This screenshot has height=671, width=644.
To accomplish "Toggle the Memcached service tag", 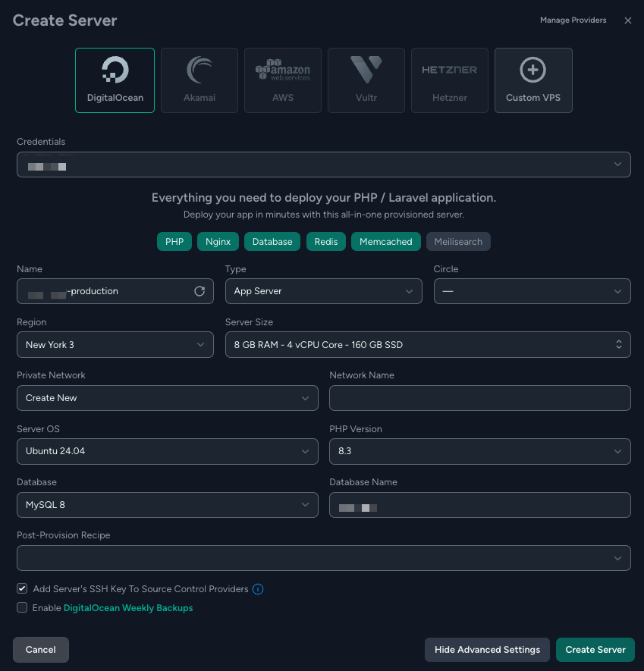I will coord(386,242).
